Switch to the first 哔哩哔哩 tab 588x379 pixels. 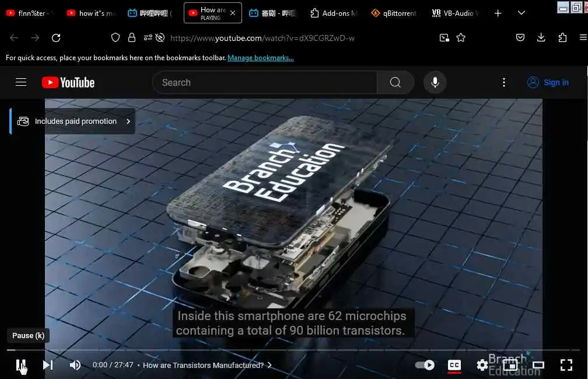click(x=150, y=13)
